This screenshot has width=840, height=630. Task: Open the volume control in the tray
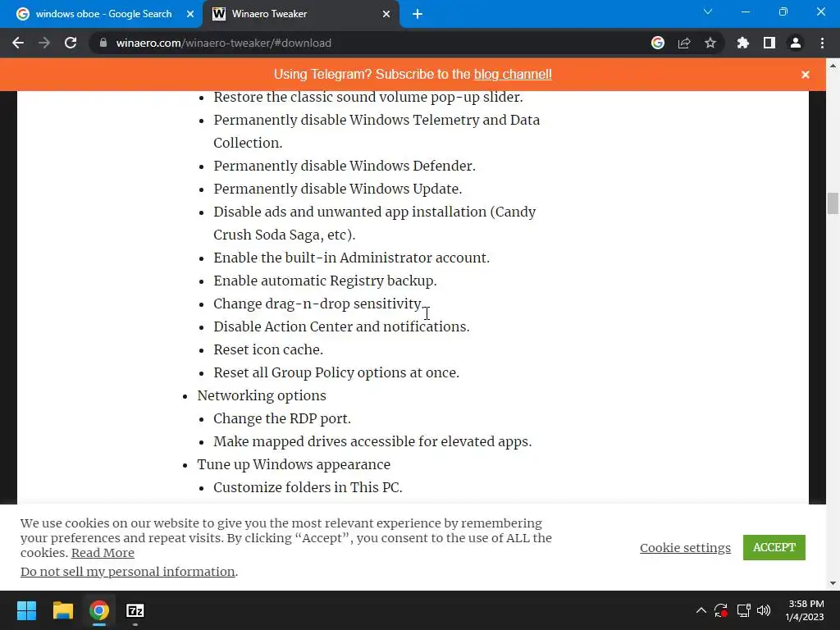pos(764,610)
